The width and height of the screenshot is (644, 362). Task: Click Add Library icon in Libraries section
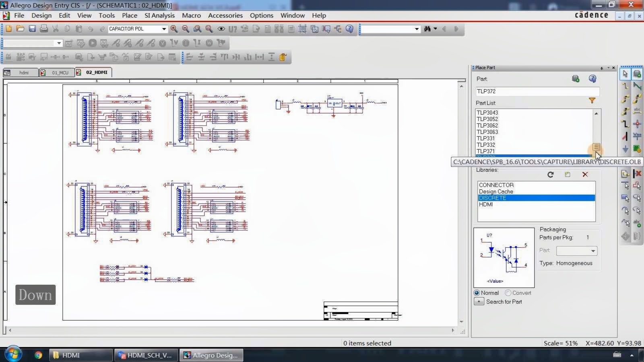(568, 175)
